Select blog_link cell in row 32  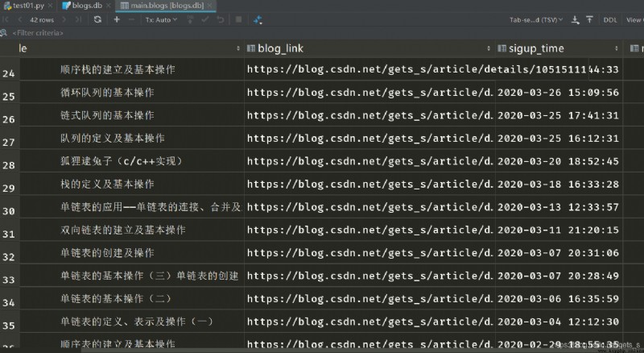(369, 252)
